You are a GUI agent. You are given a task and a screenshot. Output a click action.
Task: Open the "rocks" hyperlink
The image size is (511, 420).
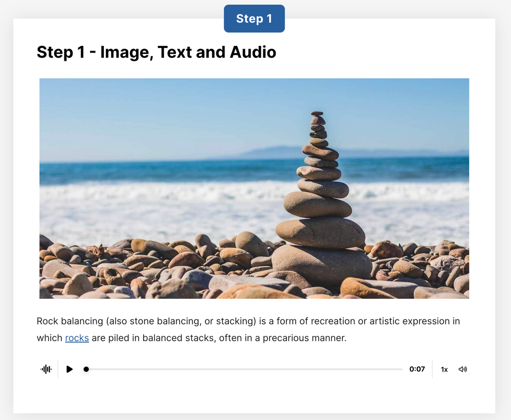pyautogui.click(x=77, y=338)
